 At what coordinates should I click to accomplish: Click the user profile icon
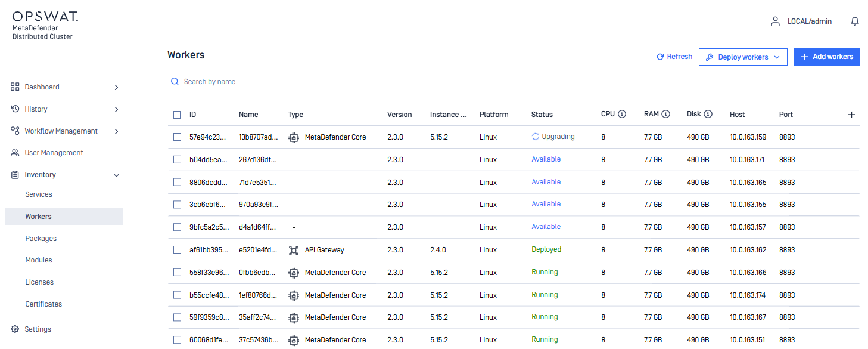click(775, 21)
